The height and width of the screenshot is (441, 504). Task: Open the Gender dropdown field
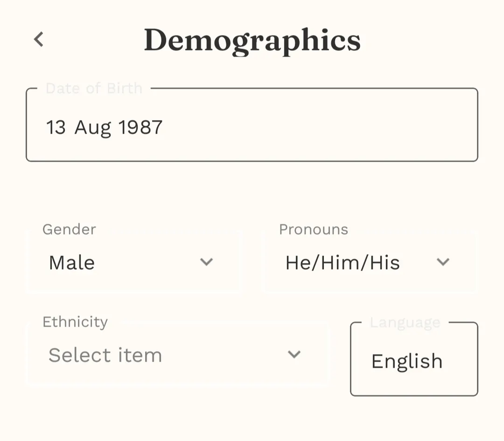134,262
